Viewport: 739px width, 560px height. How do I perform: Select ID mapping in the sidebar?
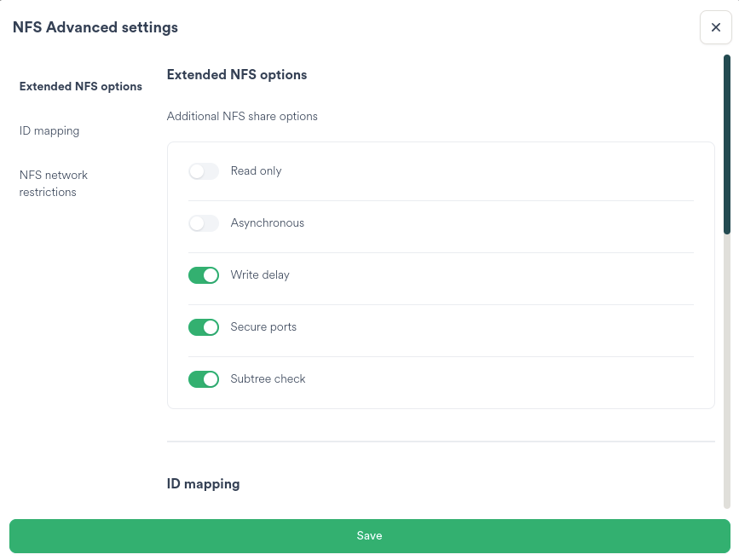pos(49,130)
